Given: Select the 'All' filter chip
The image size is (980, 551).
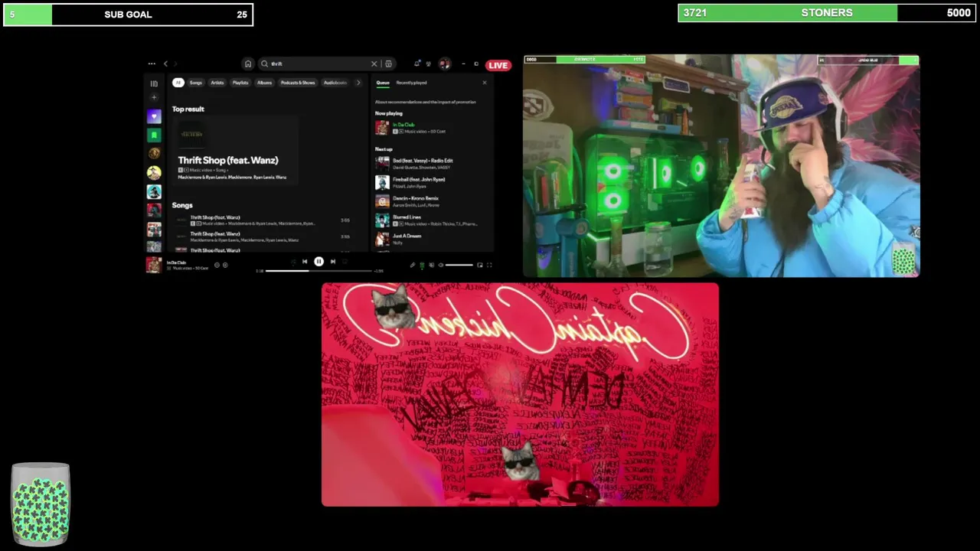Looking at the screenshot, I should 178,83.
